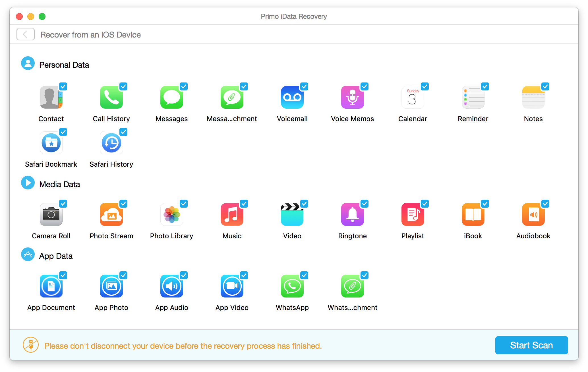The image size is (588, 372).
Task: Toggle the Safari History checkbox
Action: [123, 132]
